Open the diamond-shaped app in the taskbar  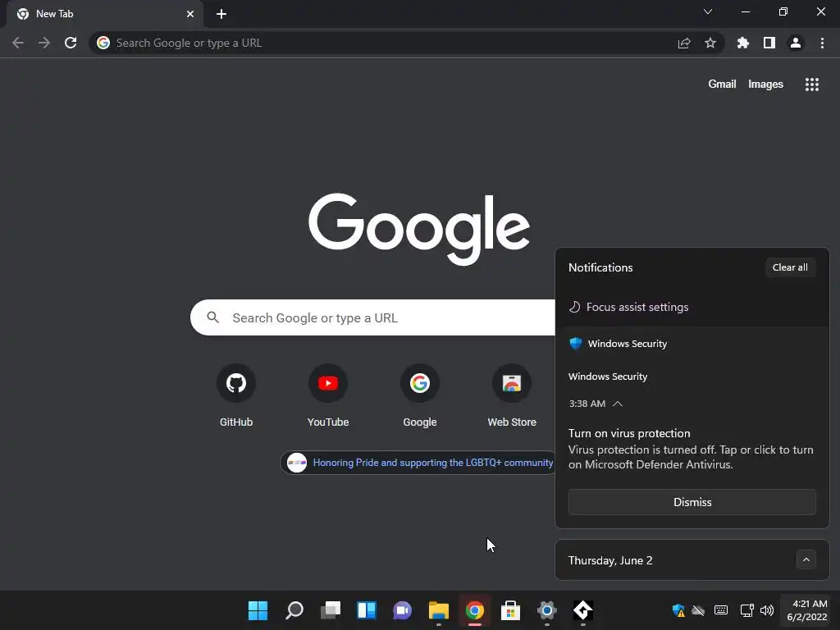(583, 610)
